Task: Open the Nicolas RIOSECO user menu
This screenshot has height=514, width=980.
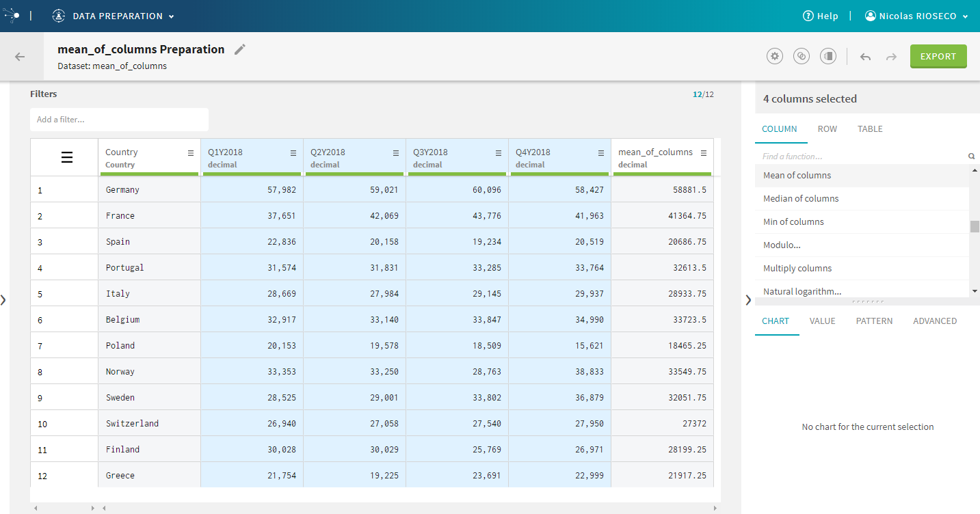Action: tap(916, 16)
